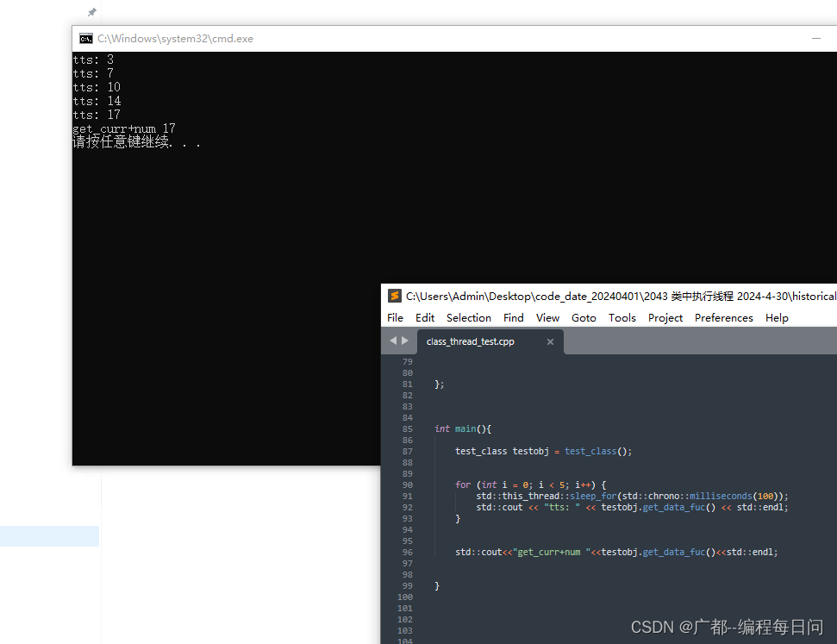Screen dimensions: 837x644
Task: Open the Edit menu
Action: click(425, 318)
